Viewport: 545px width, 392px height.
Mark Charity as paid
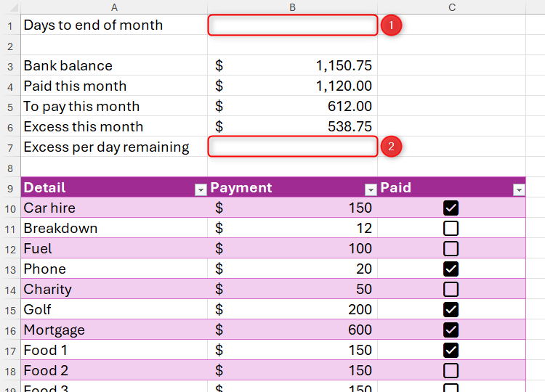coord(451,290)
